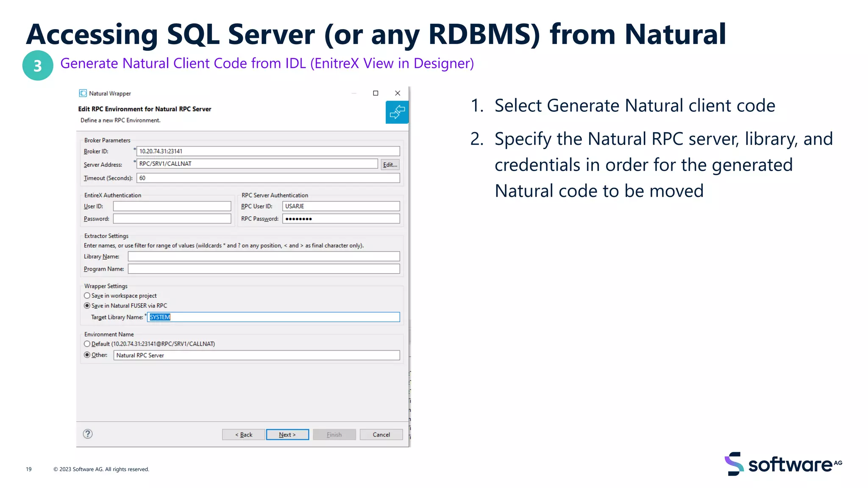Click the EntireX Password field
The height and width of the screenshot is (488, 868).
point(172,219)
